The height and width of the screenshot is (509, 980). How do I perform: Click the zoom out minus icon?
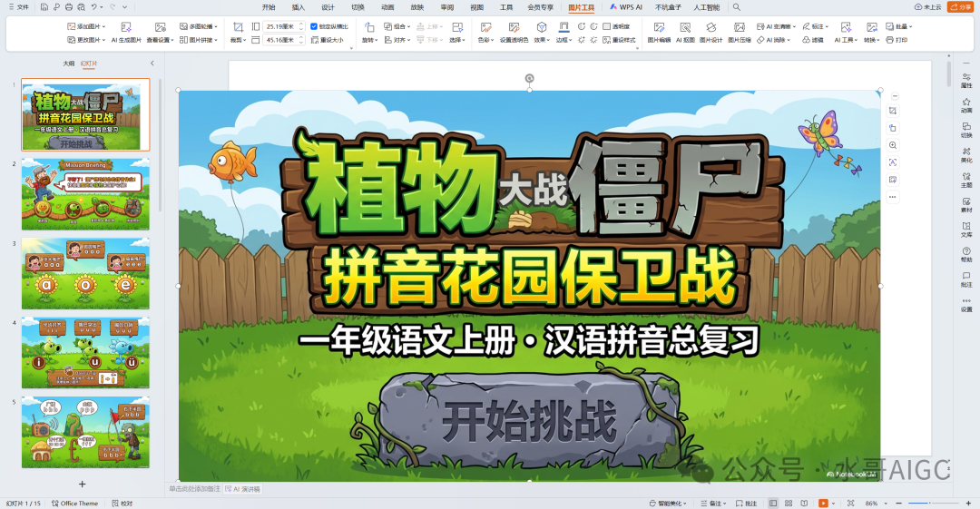click(898, 504)
